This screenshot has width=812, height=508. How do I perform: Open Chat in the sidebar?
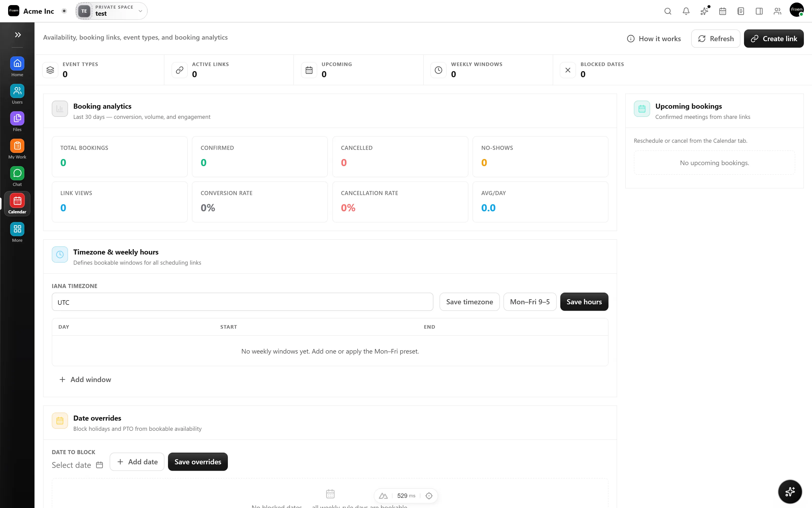[17, 177]
